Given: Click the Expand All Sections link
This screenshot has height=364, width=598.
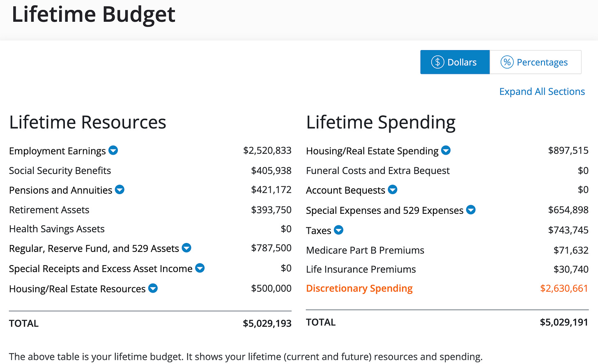Looking at the screenshot, I should (542, 92).
